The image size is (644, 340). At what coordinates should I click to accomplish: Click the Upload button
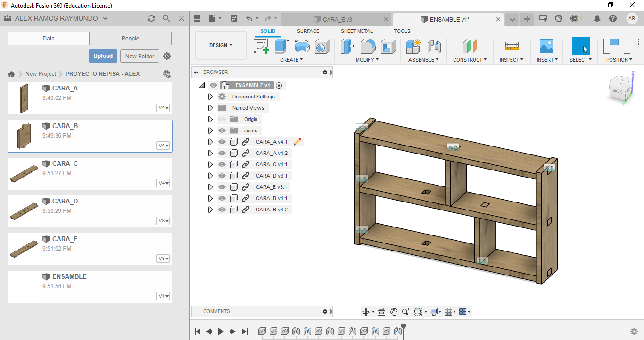click(103, 56)
